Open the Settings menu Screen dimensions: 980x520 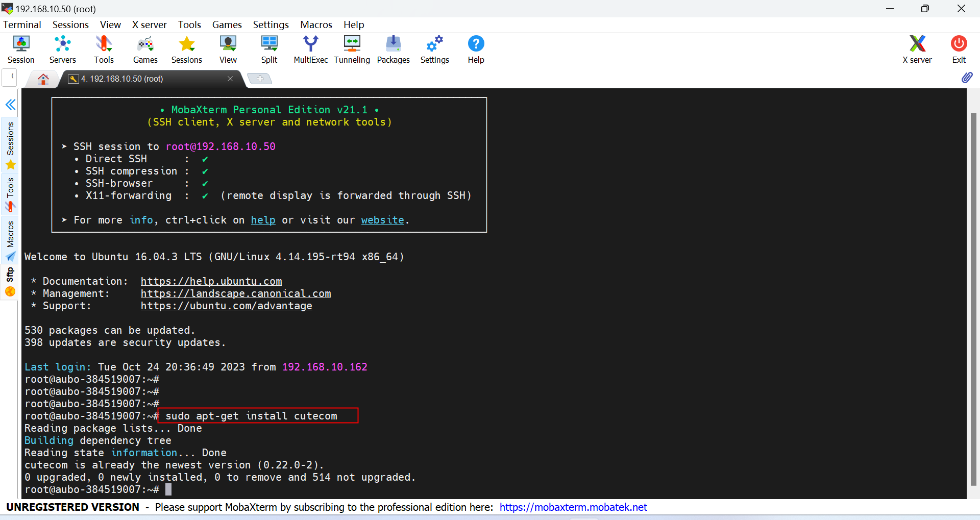tap(271, 24)
